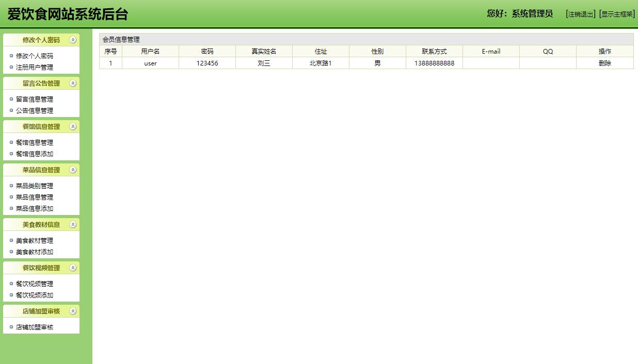Open 餐饮视频添加 page
Viewport: 638px width, 364px height.
tap(35, 295)
